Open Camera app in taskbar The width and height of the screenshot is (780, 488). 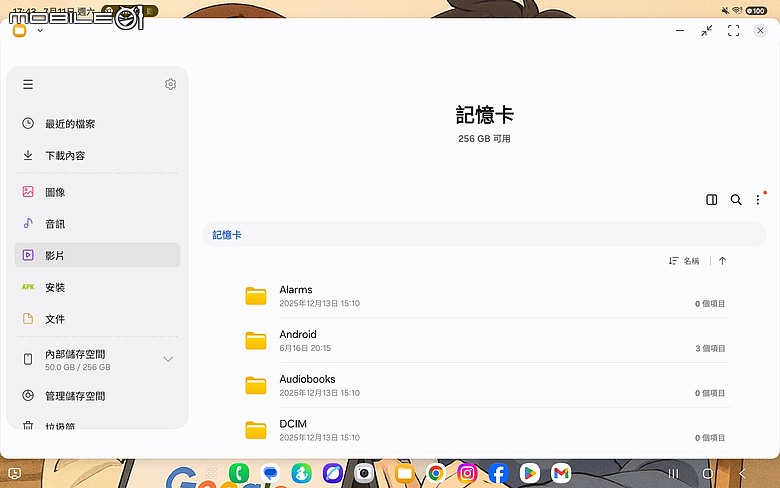click(x=364, y=473)
